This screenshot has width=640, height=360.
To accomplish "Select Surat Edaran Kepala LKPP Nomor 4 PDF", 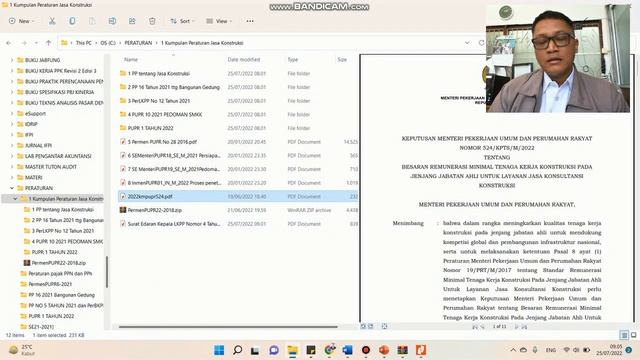I will pyautogui.click(x=173, y=224).
